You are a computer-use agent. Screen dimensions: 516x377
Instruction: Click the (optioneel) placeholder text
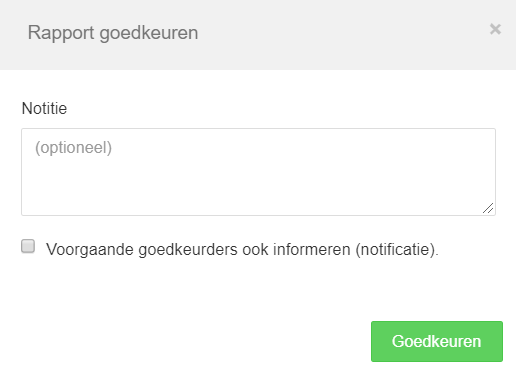tap(73, 148)
